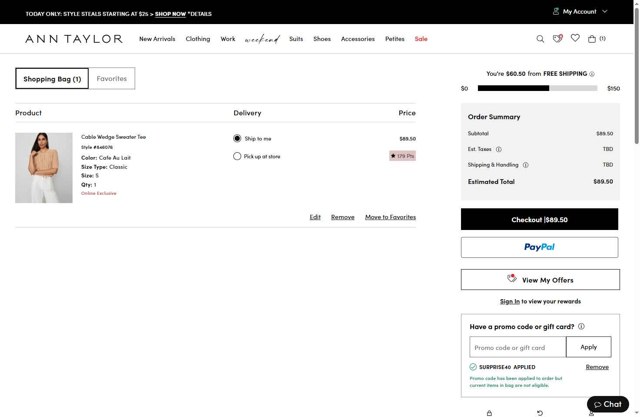Screen dimensions: 640x417
Task: Click the lock icon at page bottom
Action: [489, 413]
